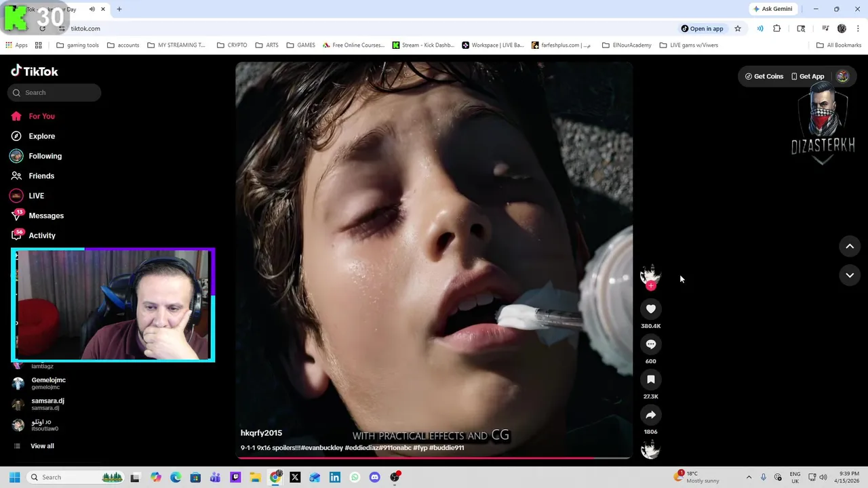The image size is (868, 488).
Task: Open the ARTS bookmark folder
Action: [x=267, y=45]
